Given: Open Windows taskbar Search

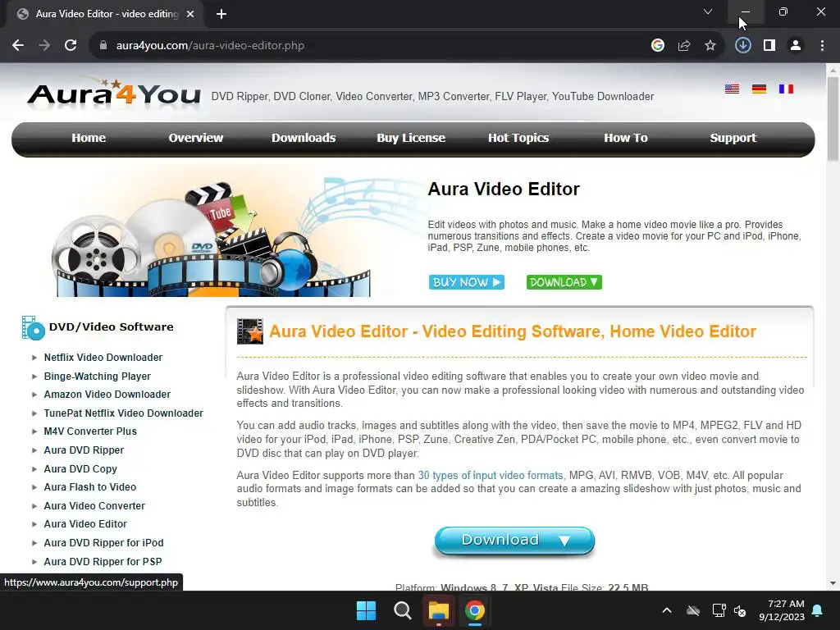Looking at the screenshot, I should pyautogui.click(x=402, y=610).
